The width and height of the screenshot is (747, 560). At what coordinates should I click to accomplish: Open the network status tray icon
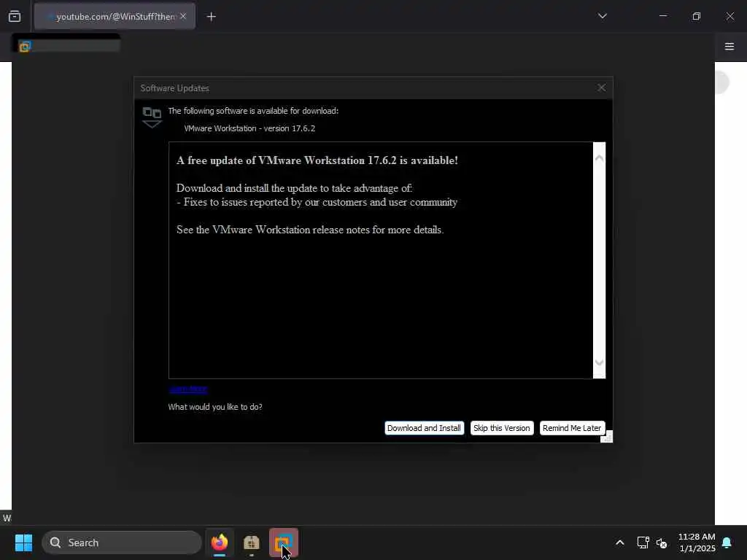pos(643,542)
